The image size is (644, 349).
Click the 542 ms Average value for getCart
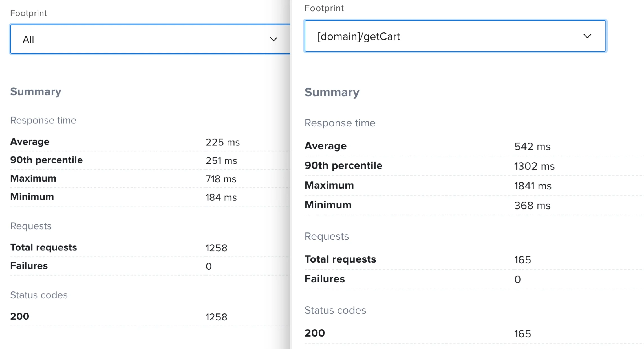532,146
